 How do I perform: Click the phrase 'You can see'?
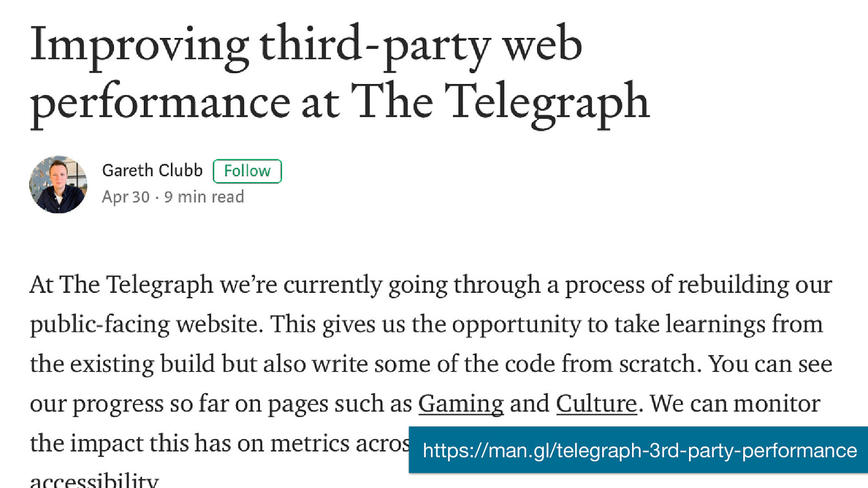pyautogui.click(x=770, y=364)
